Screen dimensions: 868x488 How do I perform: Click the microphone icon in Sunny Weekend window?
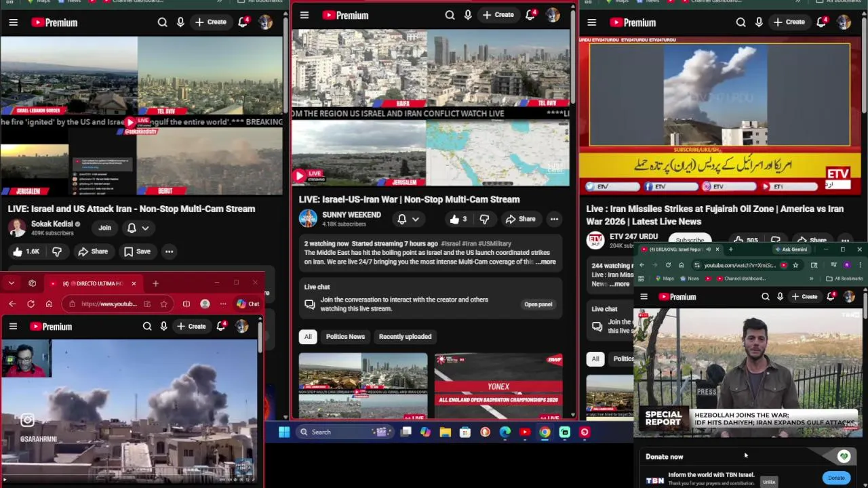coord(468,15)
